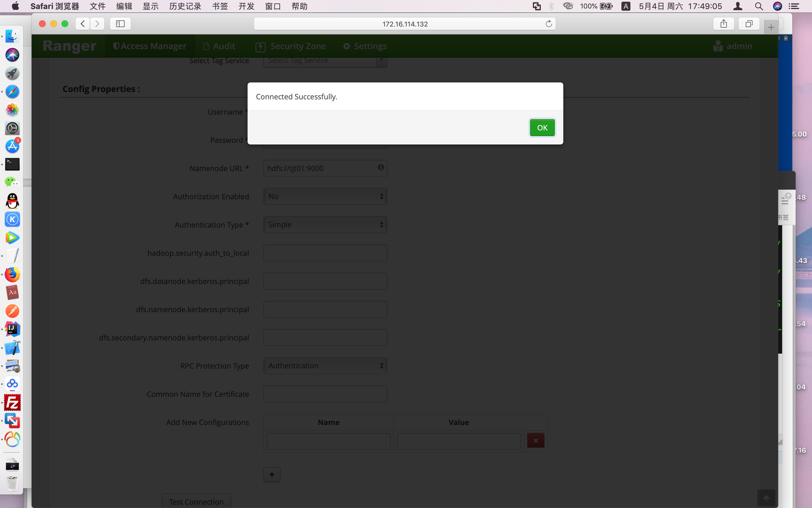Viewport: 812px width, 508px height.
Task: Open the admin user menu
Action: click(x=733, y=46)
